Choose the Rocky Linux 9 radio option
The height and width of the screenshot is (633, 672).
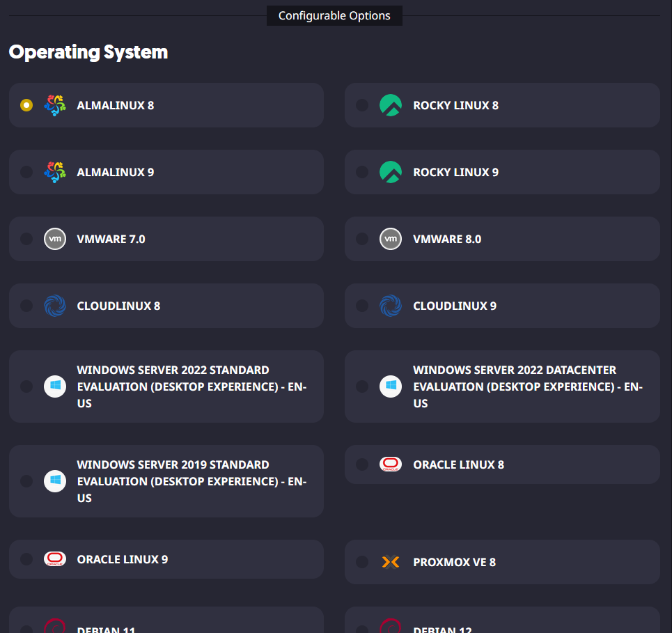coord(362,172)
